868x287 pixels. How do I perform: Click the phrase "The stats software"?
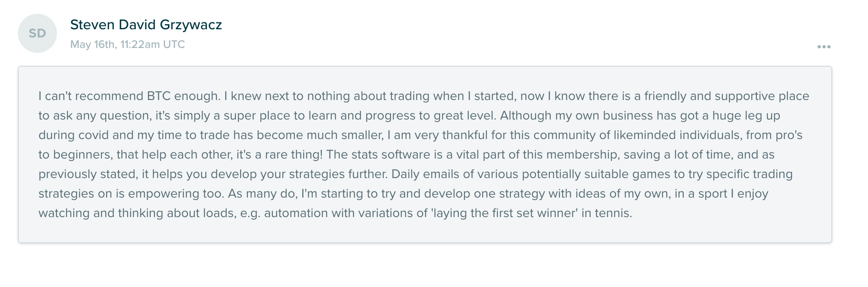pyautogui.click(x=378, y=155)
